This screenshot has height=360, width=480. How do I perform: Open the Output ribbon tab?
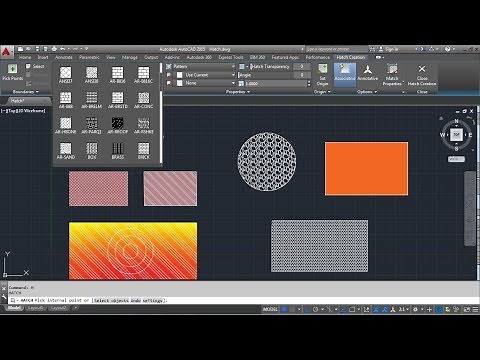coord(151,57)
